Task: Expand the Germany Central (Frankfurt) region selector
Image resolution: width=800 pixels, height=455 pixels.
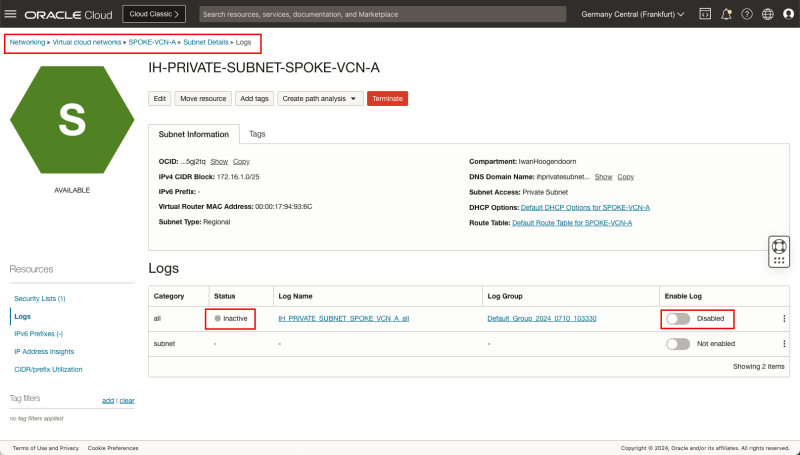Action: pyautogui.click(x=632, y=15)
